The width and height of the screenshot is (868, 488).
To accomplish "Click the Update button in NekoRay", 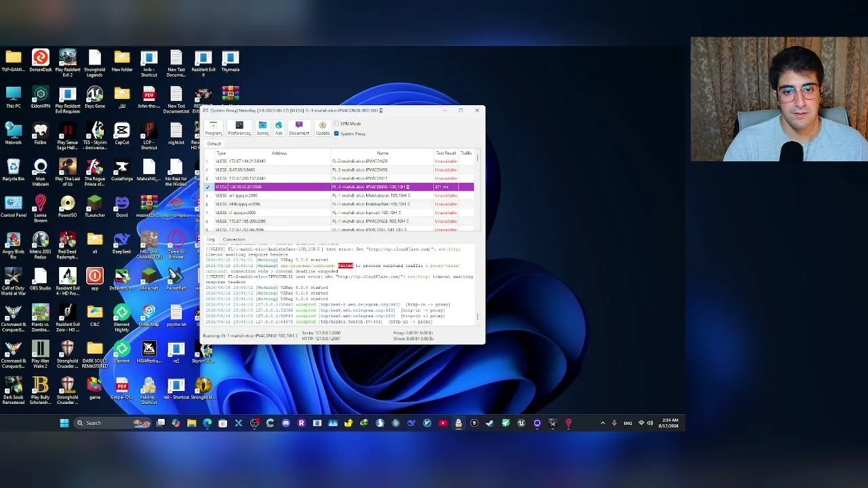I will 322,128.
